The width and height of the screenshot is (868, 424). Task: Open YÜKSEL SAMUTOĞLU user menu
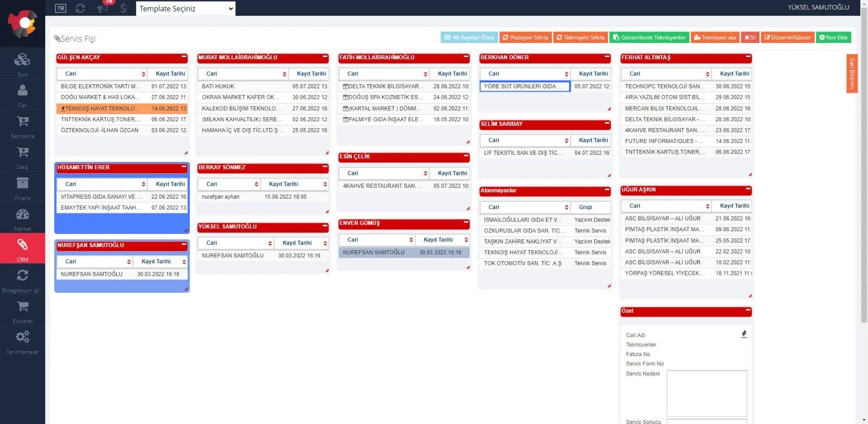coord(818,8)
